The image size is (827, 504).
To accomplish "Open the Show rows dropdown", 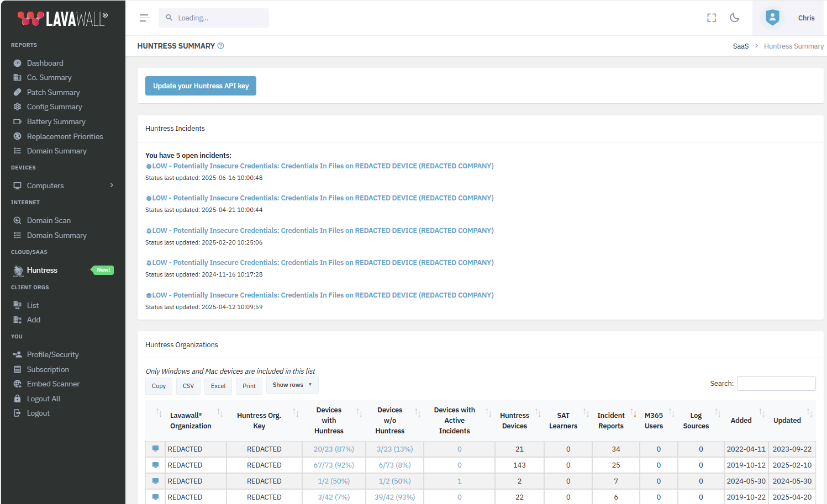I will pyautogui.click(x=292, y=385).
